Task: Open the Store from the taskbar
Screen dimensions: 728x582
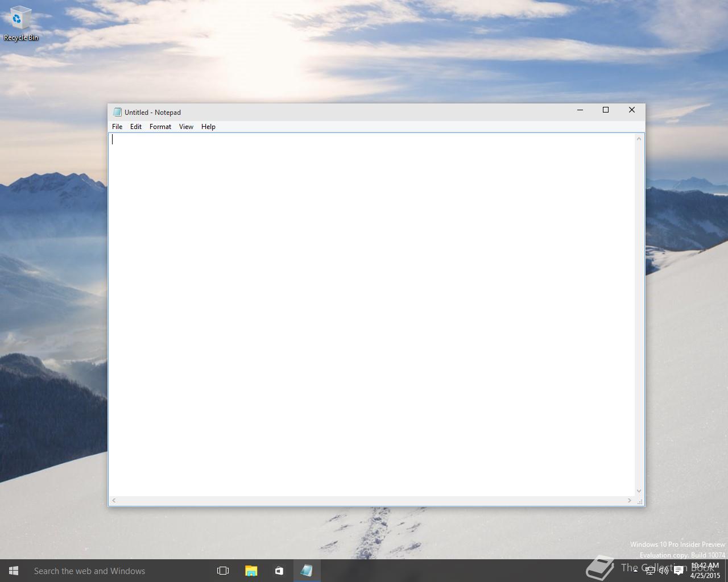Action: click(x=279, y=571)
